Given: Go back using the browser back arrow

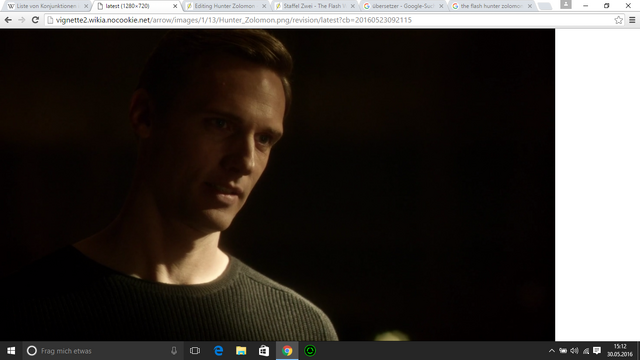Looking at the screenshot, I should tap(8, 20).
